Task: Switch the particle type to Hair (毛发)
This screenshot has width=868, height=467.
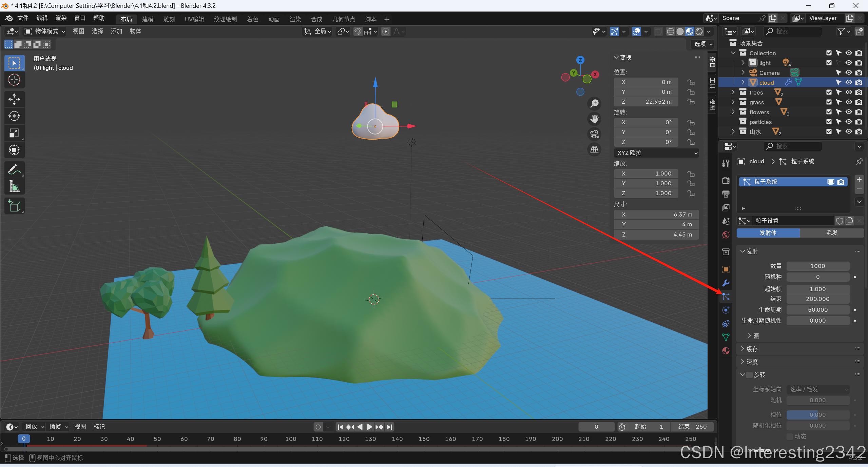Action: [831, 233]
